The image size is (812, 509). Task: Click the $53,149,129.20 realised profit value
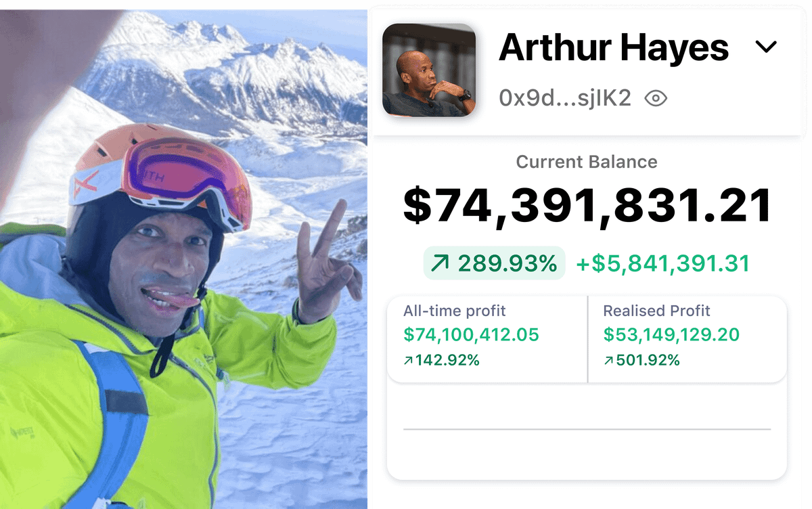(671, 334)
